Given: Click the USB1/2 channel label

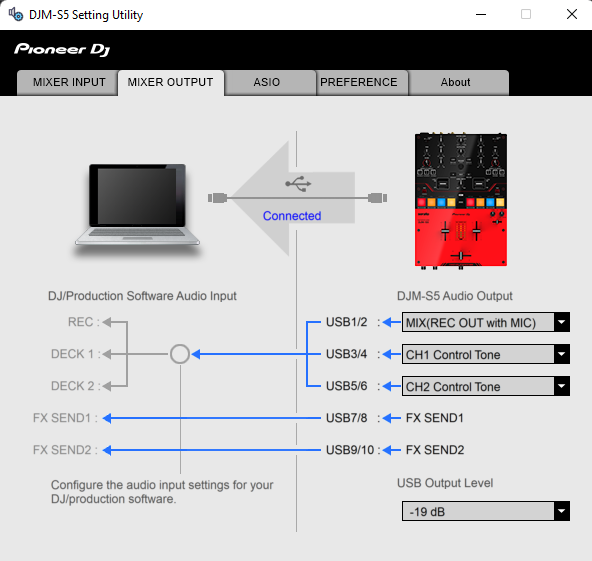Looking at the screenshot, I should coord(347,322).
